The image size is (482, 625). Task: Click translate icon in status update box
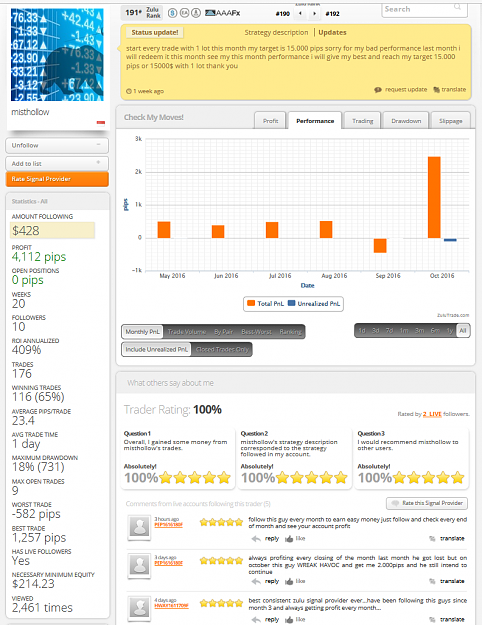tap(437, 90)
